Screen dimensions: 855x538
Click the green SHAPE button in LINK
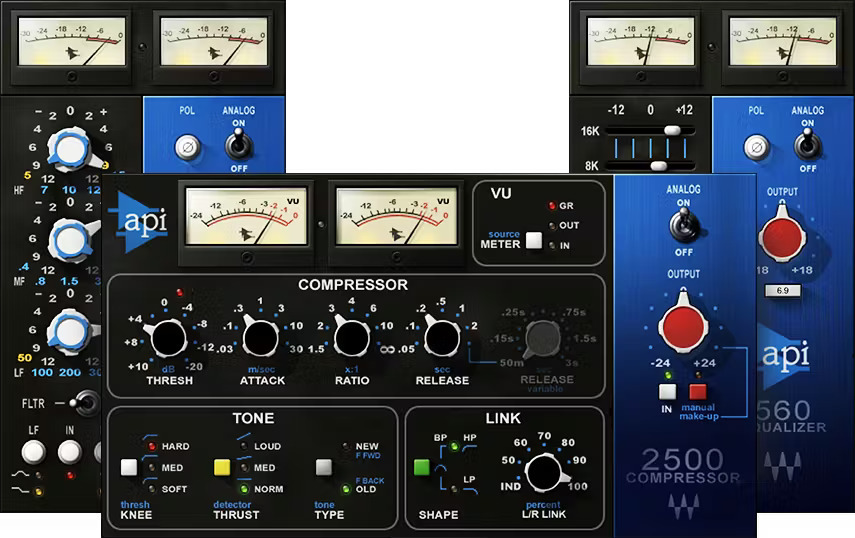click(421, 467)
